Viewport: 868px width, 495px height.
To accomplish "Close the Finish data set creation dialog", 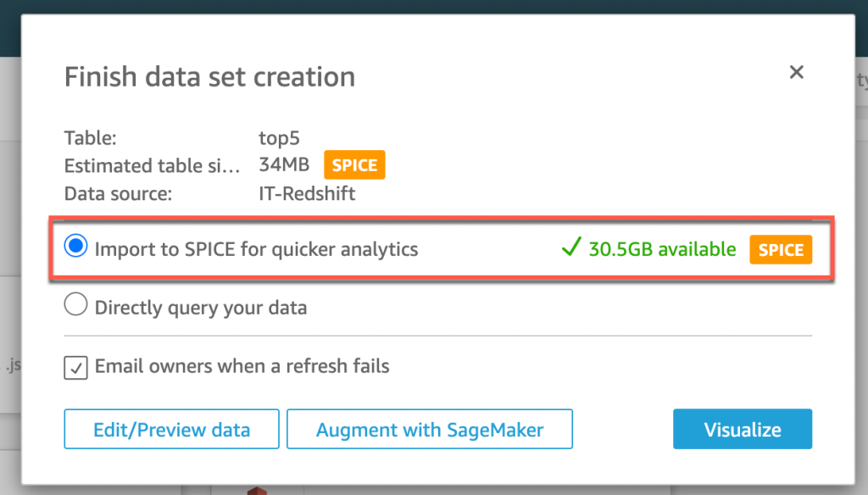I will tap(796, 73).
